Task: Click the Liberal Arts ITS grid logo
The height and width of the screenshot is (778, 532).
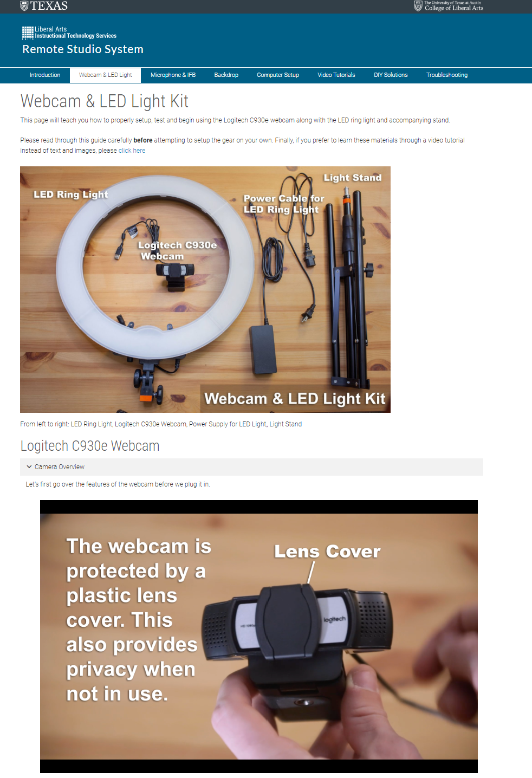Action: click(28, 33)
